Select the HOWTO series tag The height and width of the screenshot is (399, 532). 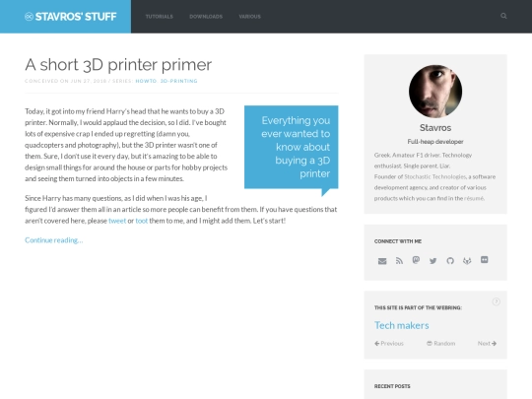pos(146,81)
